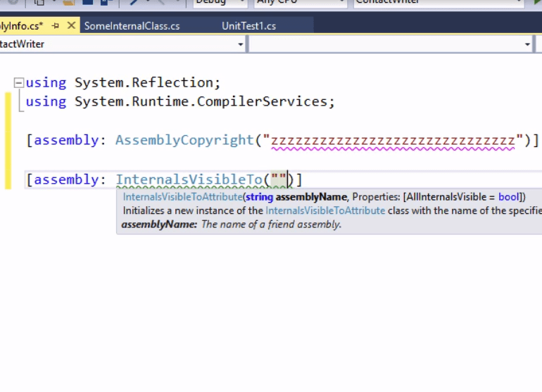Image resolution: width=542 pixels, height=392 pixels.
Task: Select the AssemblyInfo.cs* tab
Action: click(21, 25)
